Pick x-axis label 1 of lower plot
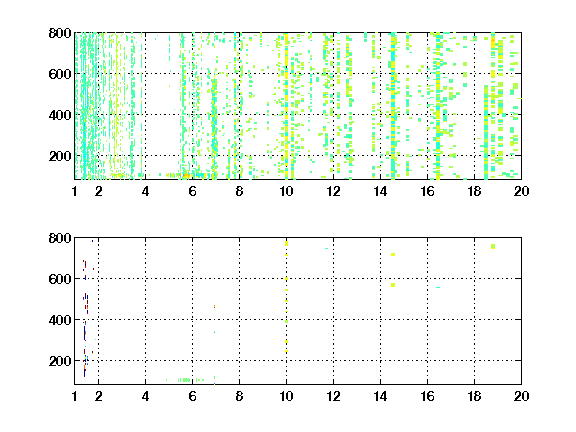This screenshot has width=576, height=432. click(x=75, y=396)
